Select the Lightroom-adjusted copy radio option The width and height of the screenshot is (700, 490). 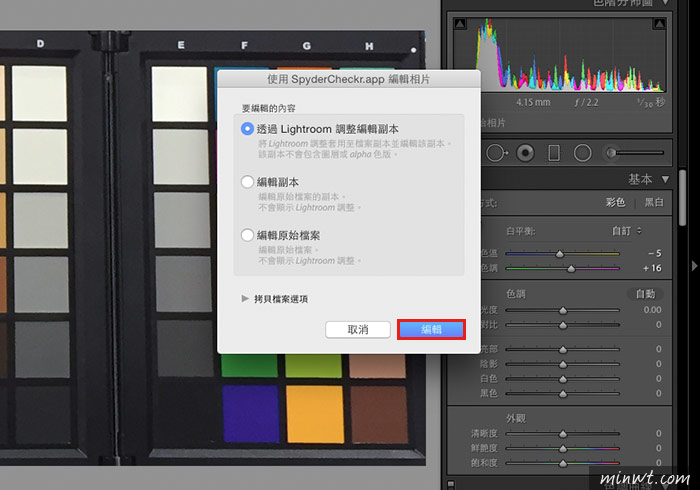(247, 129)
